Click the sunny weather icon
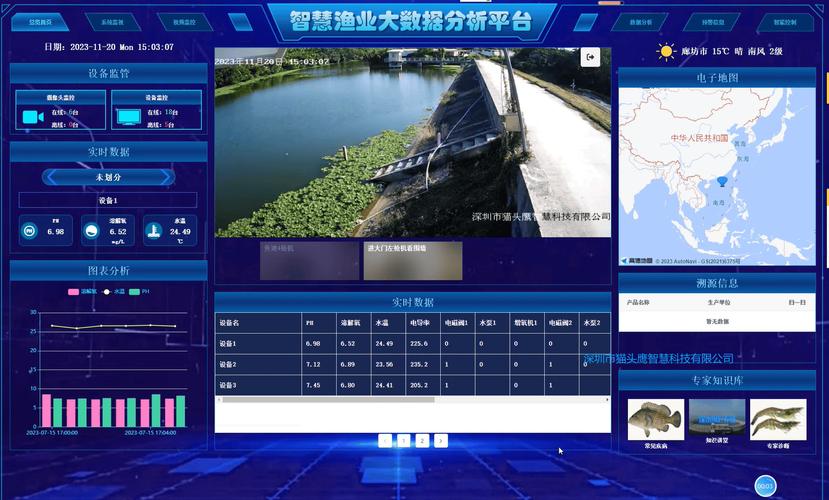The height and width of the screenshot is (500, 829). [x=666, y=51]
